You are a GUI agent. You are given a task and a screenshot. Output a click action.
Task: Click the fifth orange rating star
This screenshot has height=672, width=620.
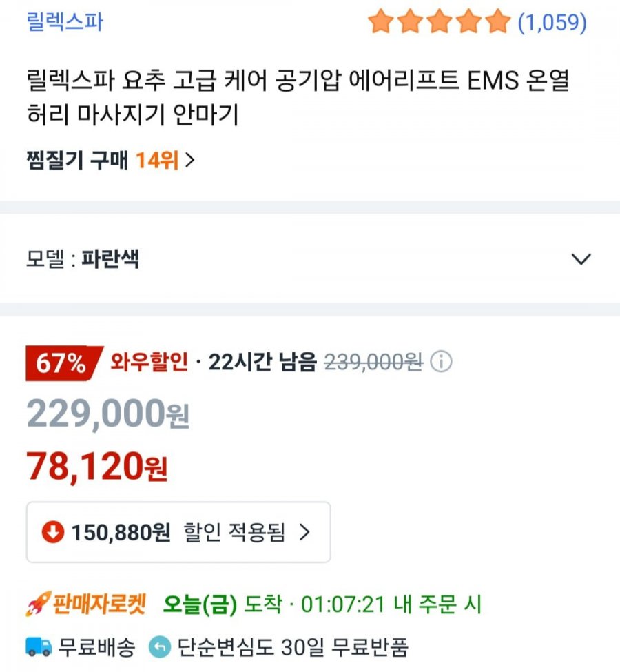click(498, 22)
